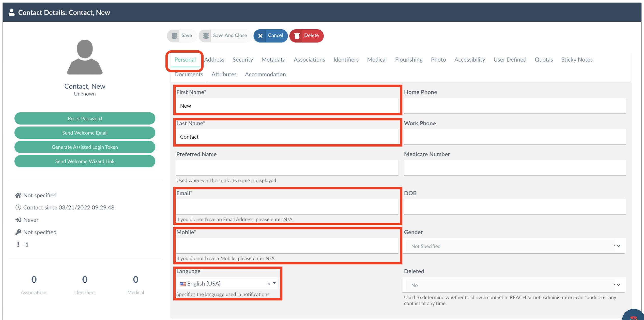Click the clock icon beside Contact since
The width and height of the screenshot is (644, 320).
[18, 208]
